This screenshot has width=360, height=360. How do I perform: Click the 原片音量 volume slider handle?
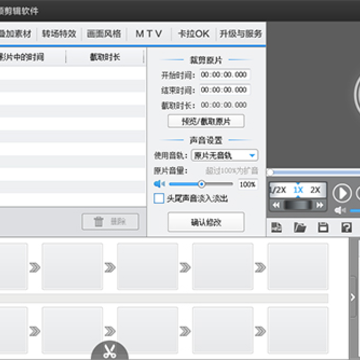click(201, 184)
